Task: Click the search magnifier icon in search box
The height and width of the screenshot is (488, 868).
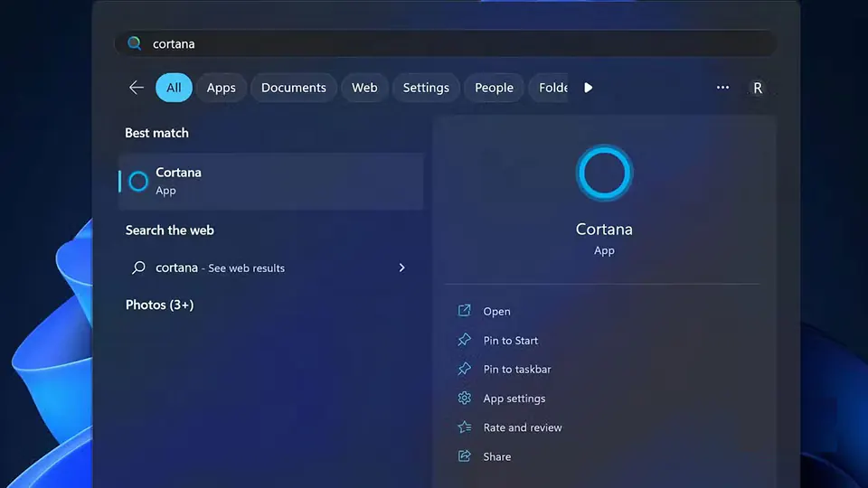Action: point(135,43)
